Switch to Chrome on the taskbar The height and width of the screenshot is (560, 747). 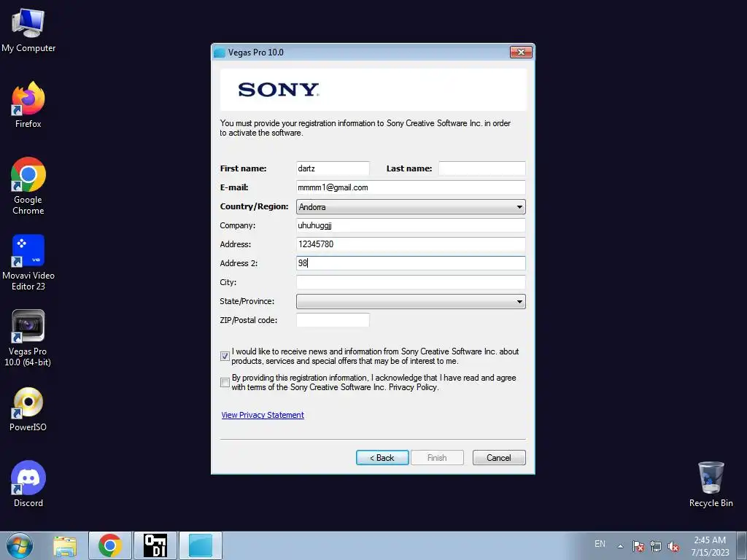[110, 545]
